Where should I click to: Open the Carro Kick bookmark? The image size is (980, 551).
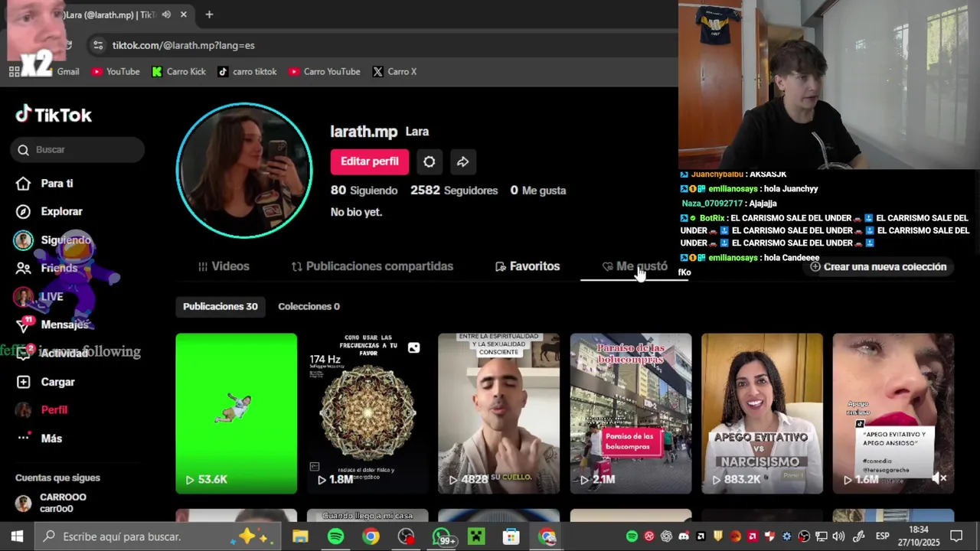click(178, 72)
